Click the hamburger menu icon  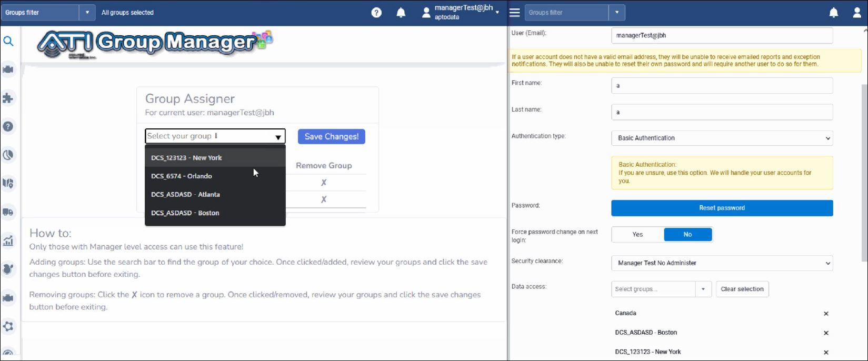515,13
